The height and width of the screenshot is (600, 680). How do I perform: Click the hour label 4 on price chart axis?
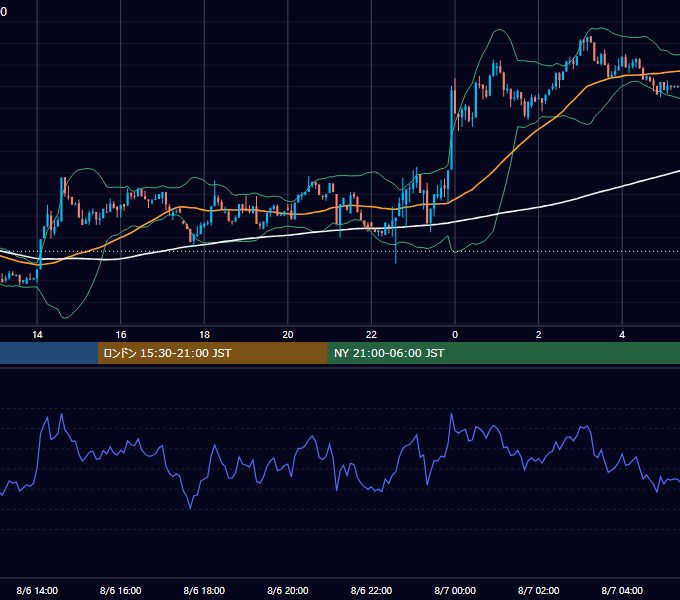(x=622, y=335)
